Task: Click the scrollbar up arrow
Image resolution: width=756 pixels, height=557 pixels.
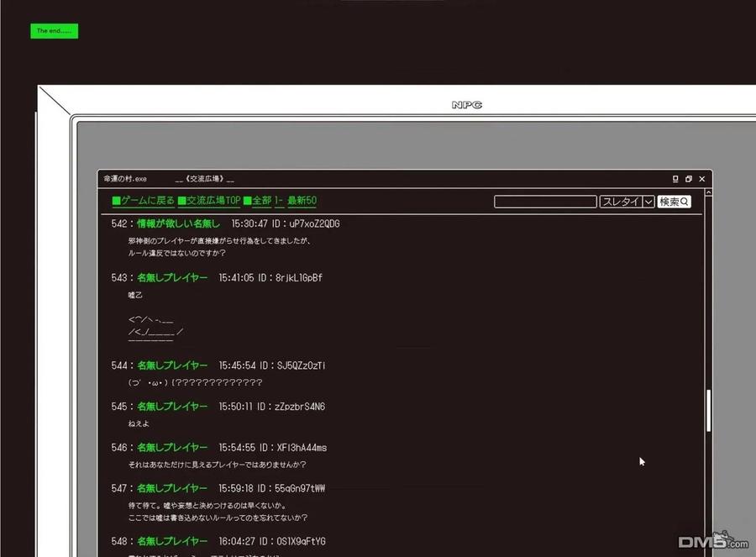Action: click(x=708, y=192)
